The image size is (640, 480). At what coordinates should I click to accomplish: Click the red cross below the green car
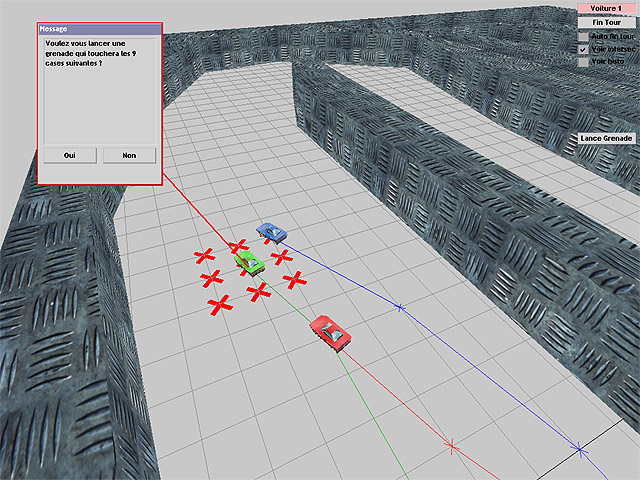coord(258,292)
